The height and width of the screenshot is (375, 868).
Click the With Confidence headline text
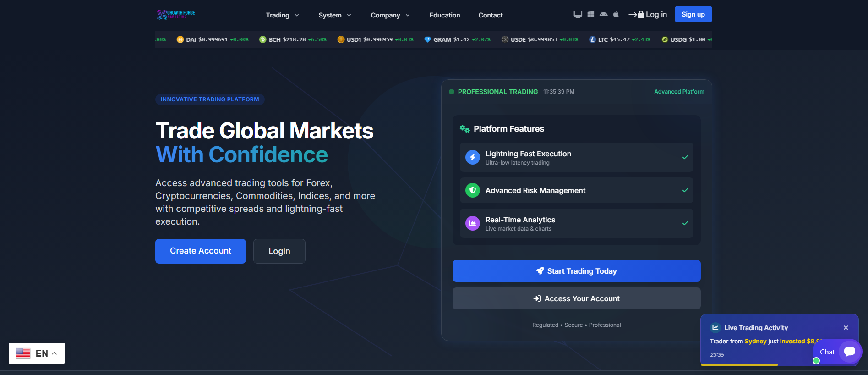[242, 155]
